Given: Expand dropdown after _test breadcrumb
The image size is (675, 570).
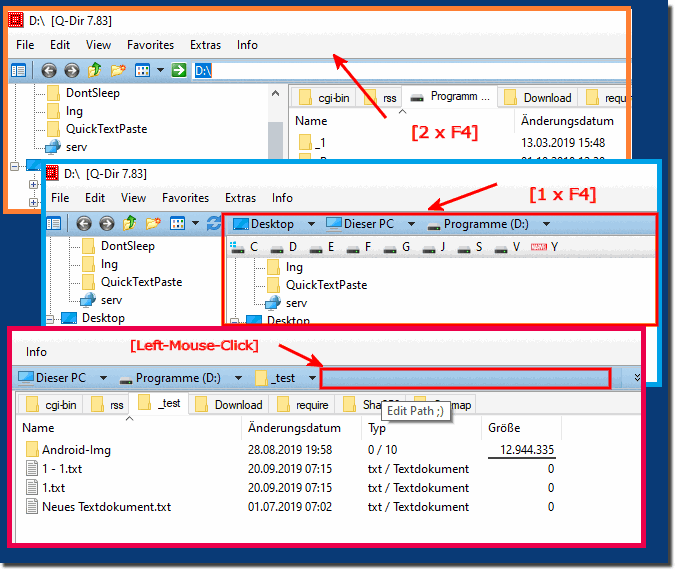Looking at the screenshot, I should pos(313,378).
